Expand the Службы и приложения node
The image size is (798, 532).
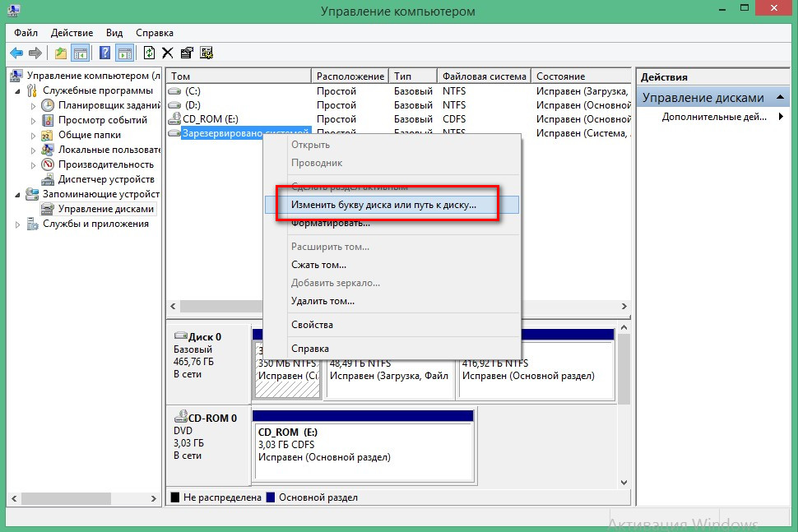click(19, 224)
